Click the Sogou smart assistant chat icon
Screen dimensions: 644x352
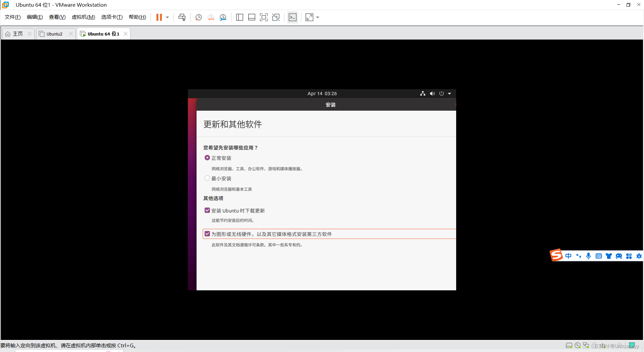[619, 256]
